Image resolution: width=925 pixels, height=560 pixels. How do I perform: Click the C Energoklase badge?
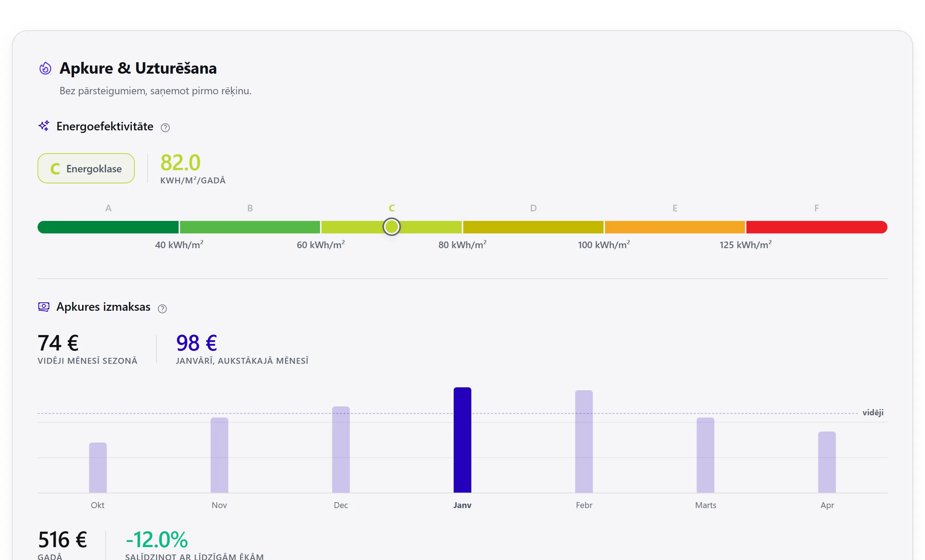tap(86, 168)
